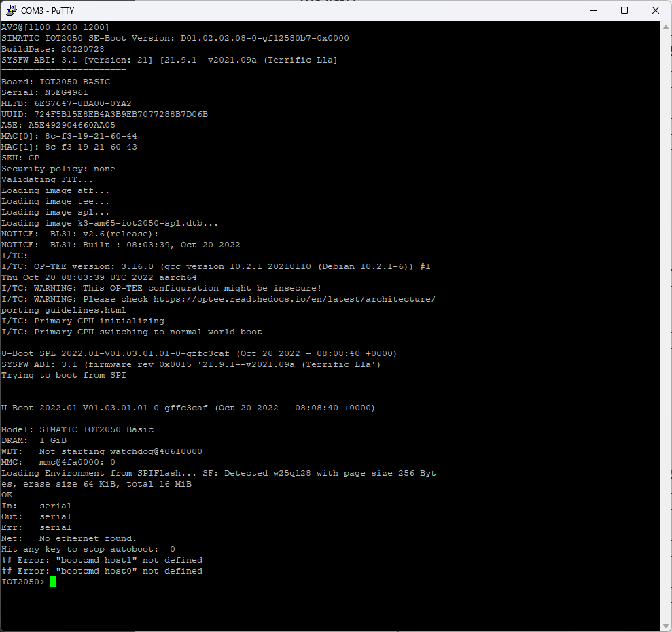Click the SE-Boot Version line
Image resolution: width=672 pixels, height=632 pixels.
[x=175, y=38]
